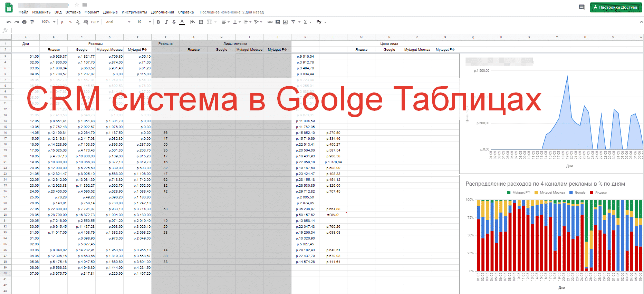The width and height of the screenshot is (644, 294).
Task: Open the Файл menu
Action: point(23,12)
